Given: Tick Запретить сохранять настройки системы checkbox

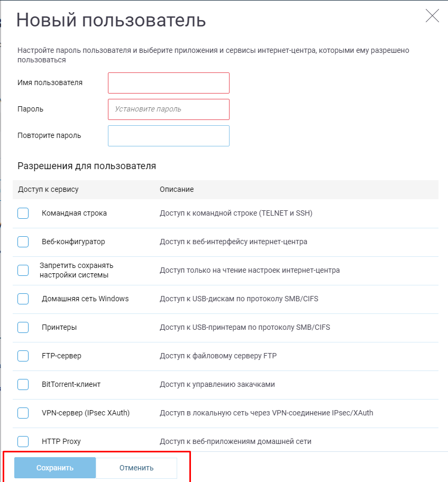Looking at the screenshot, I should pos(23,270).
